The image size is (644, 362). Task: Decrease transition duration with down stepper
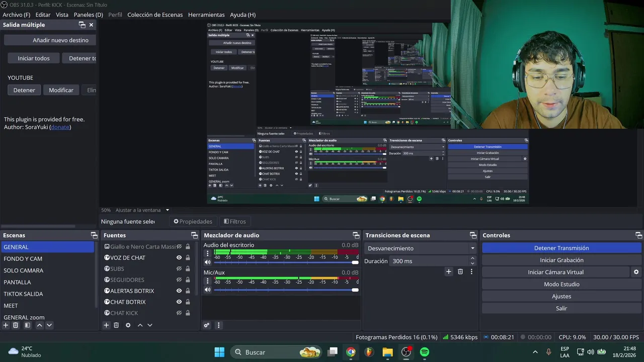click(472, 263)
